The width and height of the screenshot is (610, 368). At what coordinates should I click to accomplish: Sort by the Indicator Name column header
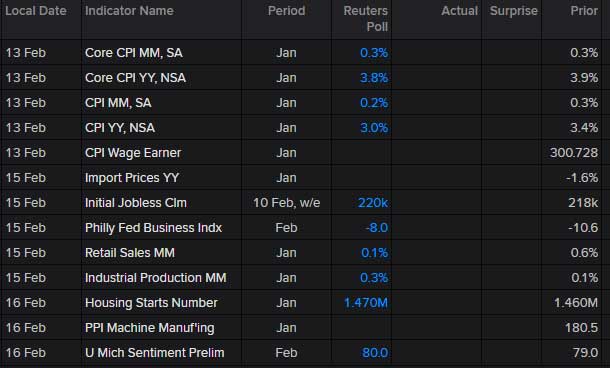tap(129, 11)
